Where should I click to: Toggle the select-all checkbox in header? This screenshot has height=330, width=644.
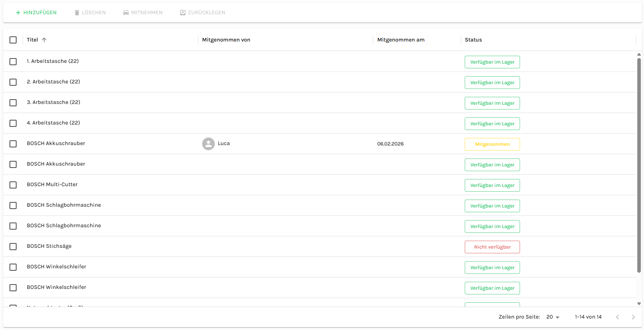13,40
